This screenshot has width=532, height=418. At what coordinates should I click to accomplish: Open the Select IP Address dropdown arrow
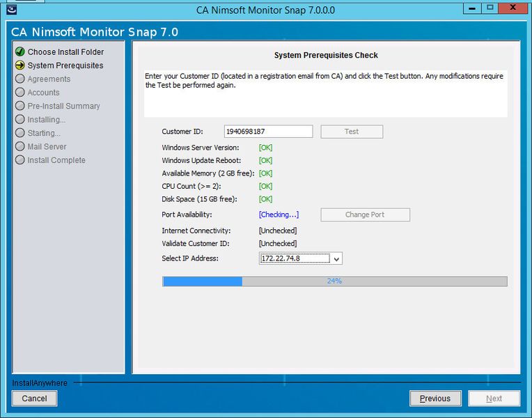click(x=336, y=258)
